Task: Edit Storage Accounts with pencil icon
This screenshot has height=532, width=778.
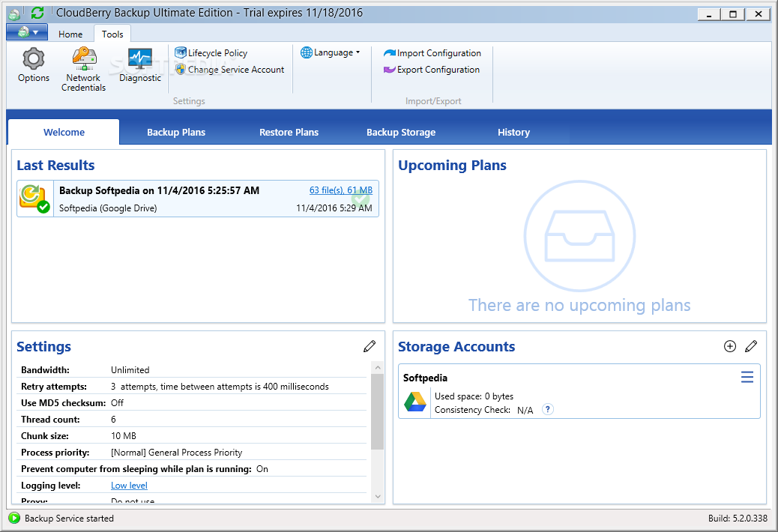Action: (751, 346)
